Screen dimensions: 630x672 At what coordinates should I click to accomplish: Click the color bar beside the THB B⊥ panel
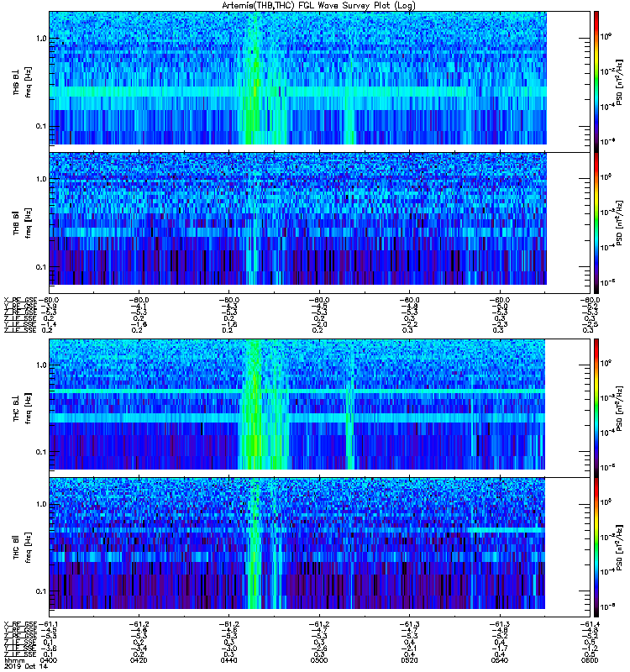(596, 81)
